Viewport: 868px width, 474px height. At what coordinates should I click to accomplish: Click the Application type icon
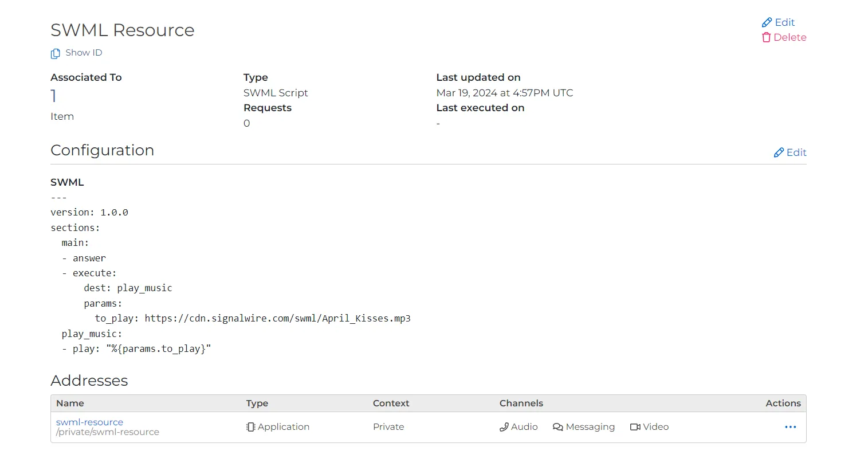(250, 427)
